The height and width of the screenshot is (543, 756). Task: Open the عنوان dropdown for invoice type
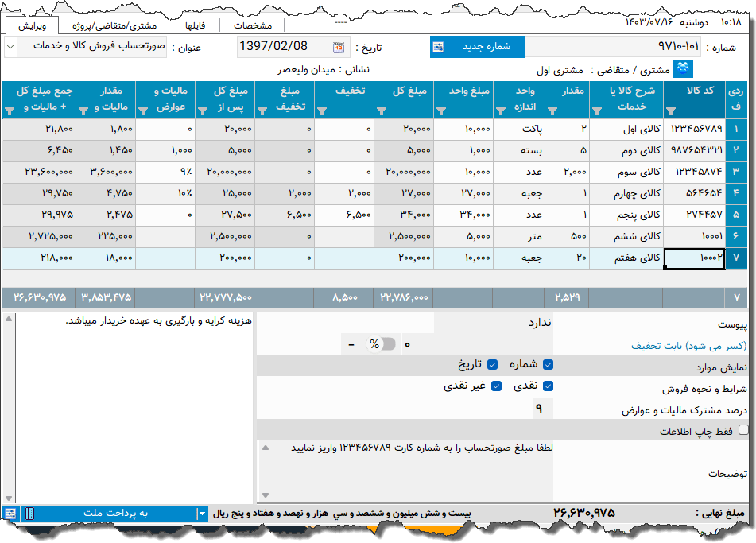click(11, 47)
